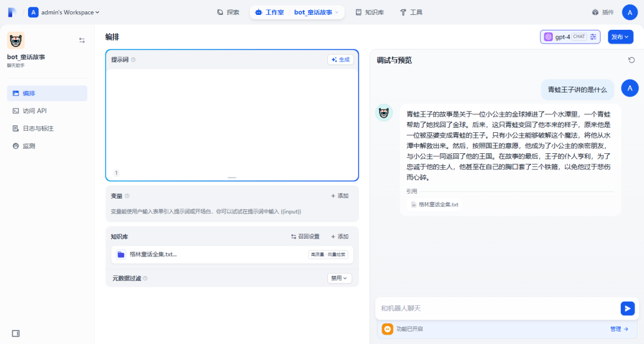Send the chat message with arrow button
The width and height of the screenshot is (644, 344).
pos(627,308)
